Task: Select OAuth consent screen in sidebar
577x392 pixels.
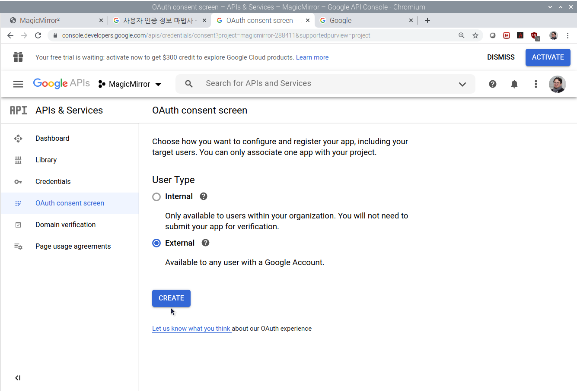Action: point(70,203)
